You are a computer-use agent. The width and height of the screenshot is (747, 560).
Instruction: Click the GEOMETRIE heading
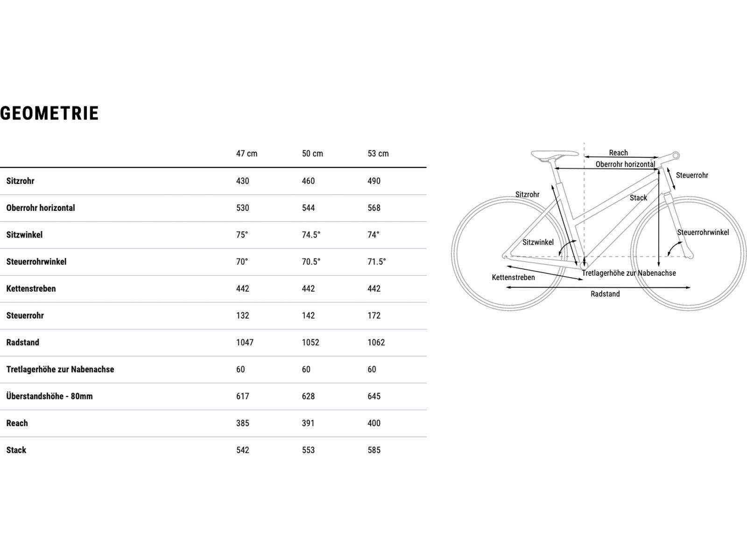pyautogui.click(x=49, y=113)
